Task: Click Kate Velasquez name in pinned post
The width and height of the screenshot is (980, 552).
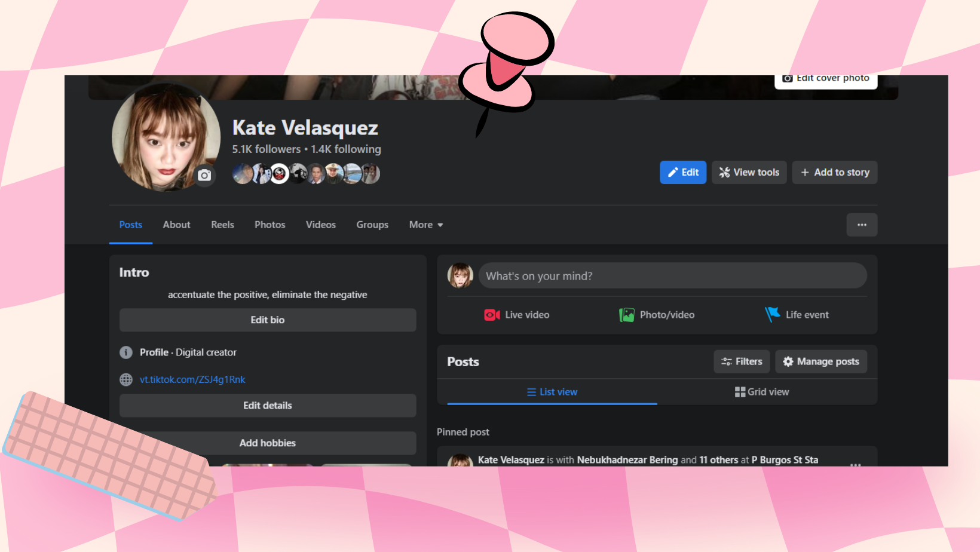Action: [x=511, y=460]
